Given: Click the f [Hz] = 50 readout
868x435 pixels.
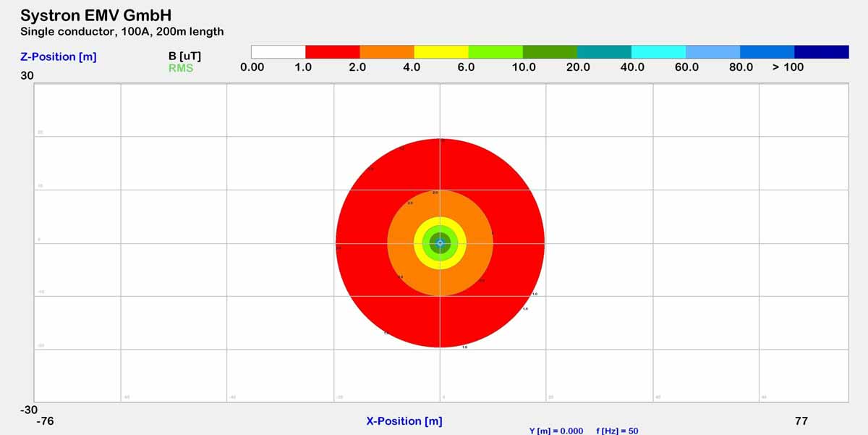Looking at the screenshot, I should pyautogui.click(x=617, y=431).
